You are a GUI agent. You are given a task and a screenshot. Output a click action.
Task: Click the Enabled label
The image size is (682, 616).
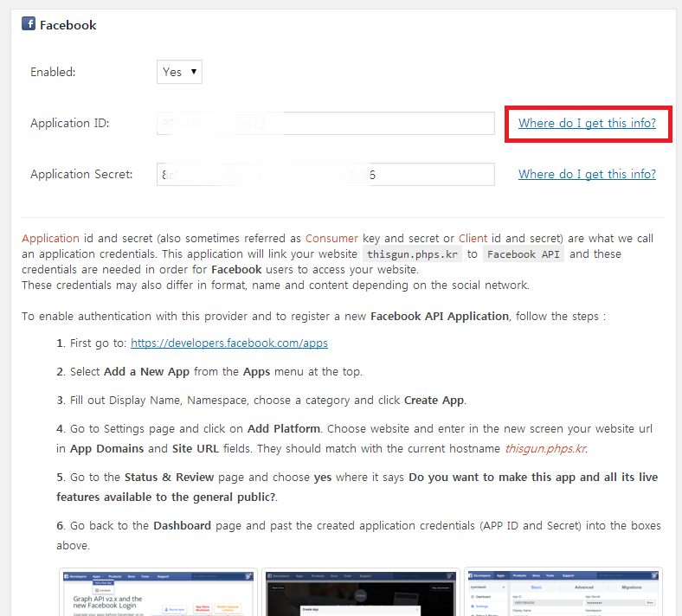[53, 72]
